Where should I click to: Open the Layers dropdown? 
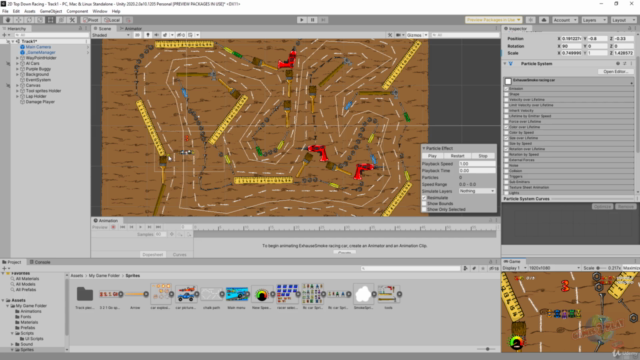594,20
